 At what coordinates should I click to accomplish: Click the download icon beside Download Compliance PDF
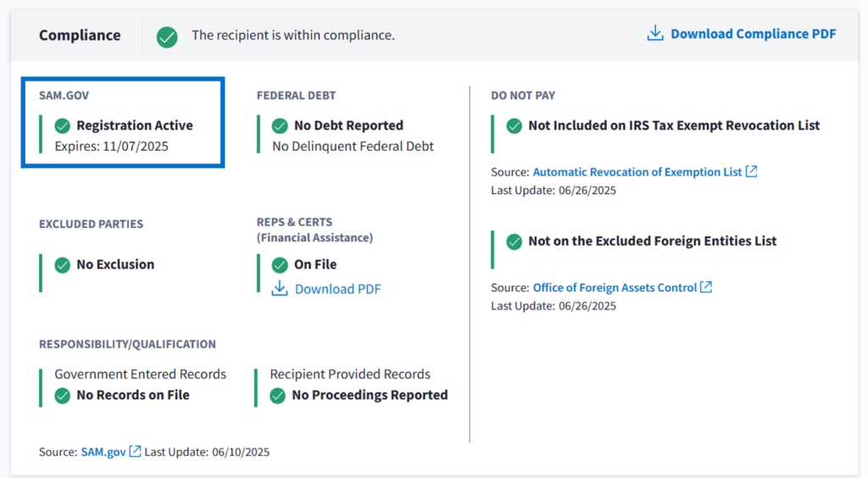coord(654,34)
